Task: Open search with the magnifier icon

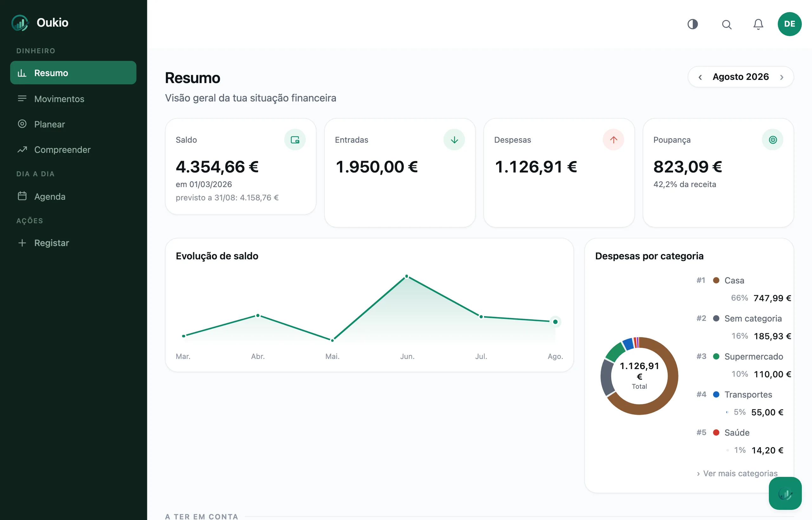Action: pos(727,24)
